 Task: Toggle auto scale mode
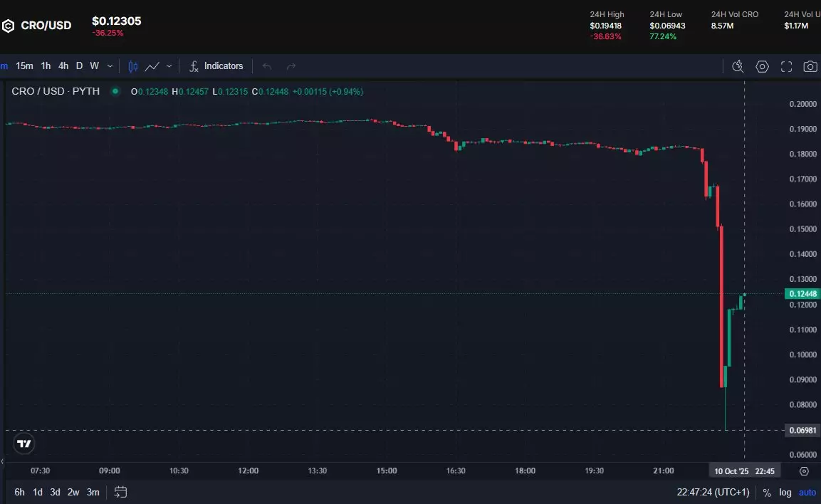click(807, 493)
